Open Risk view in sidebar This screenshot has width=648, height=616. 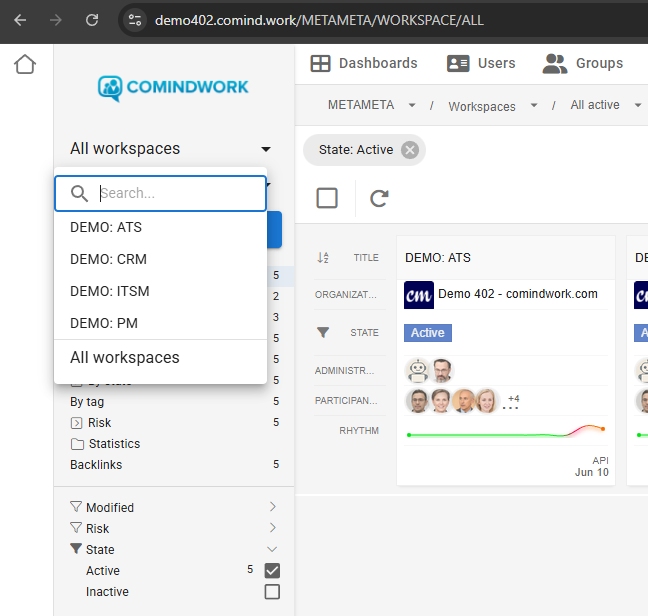(x=99, y=423)
